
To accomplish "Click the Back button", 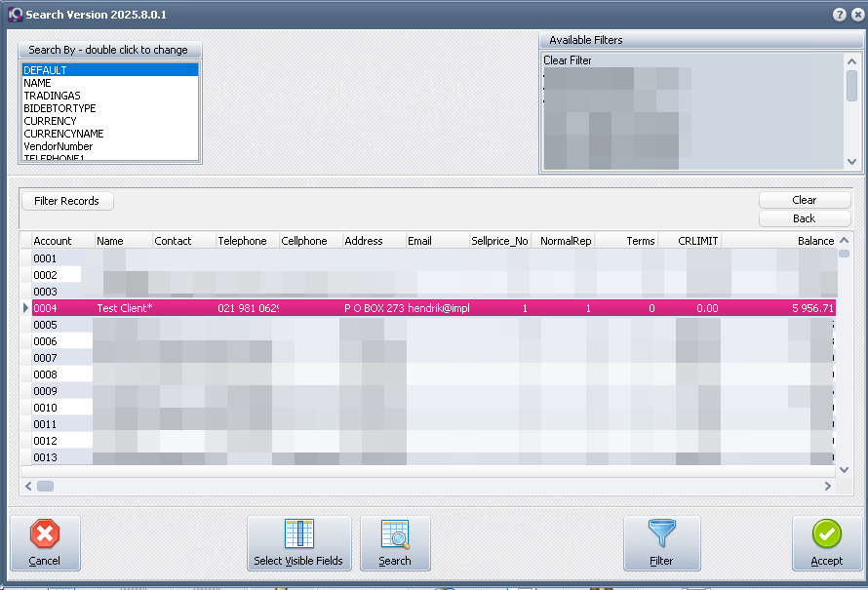I will [804, 218].
